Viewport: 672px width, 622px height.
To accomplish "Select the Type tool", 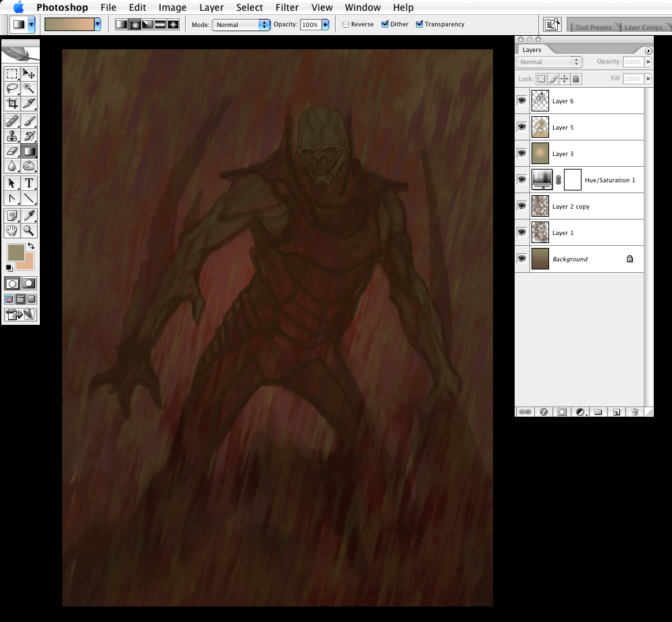I will click(x=29, y=184).
